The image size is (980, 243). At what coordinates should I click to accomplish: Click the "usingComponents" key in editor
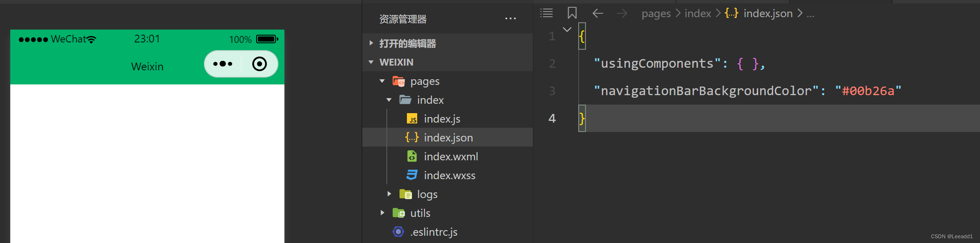[x=657, y=63]
